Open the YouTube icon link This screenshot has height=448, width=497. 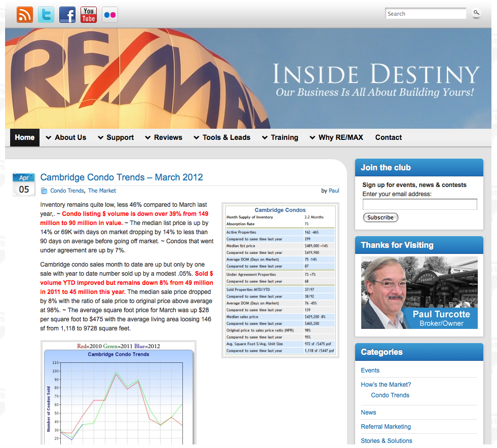(89, 15)
